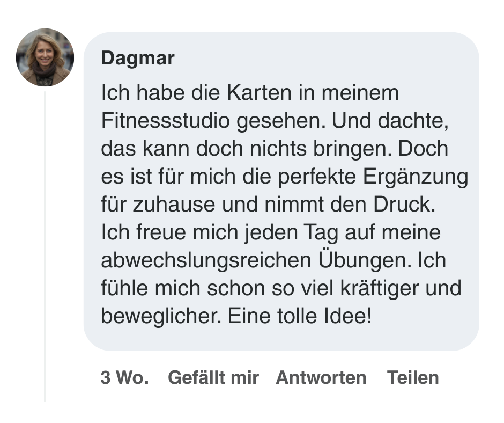504x423 pixels.
Task: Click the word zuhause in the comment
Action: tap(174, 205)
